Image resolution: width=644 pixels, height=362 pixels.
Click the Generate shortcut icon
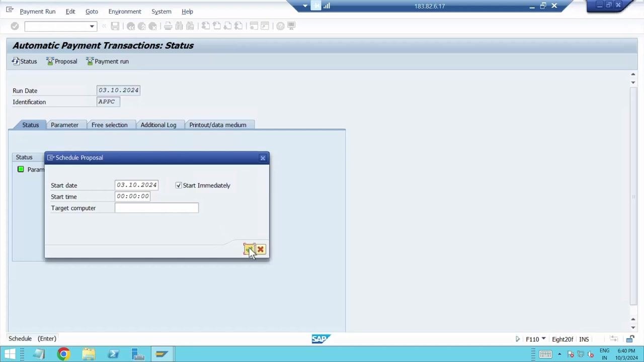coord(265,26)
